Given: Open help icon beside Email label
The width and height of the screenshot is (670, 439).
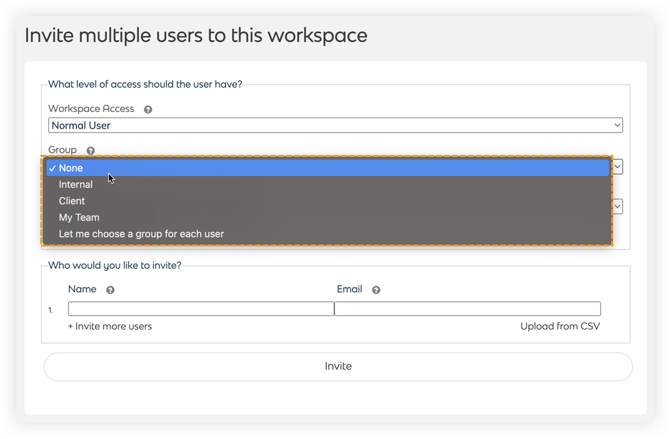Looking at the screenshot, I should [376, 290].
